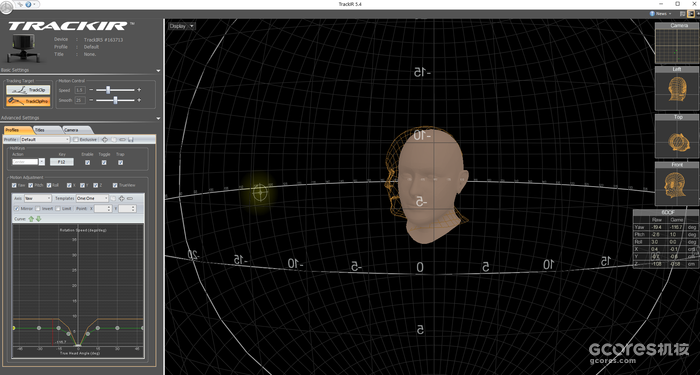Click the yellow crosshair tracking target marker
Viewport: 700px width, 375px height.
[x=260, y=192]
